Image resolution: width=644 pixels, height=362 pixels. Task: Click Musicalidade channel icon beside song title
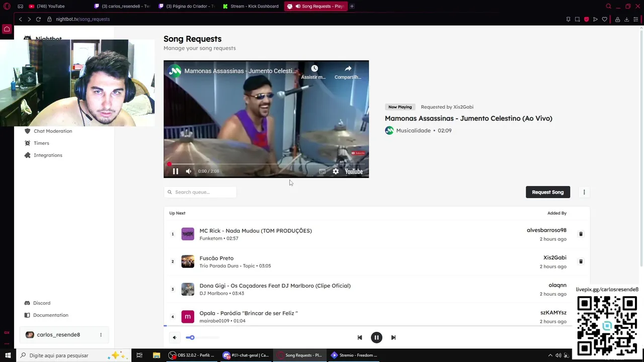389,131
